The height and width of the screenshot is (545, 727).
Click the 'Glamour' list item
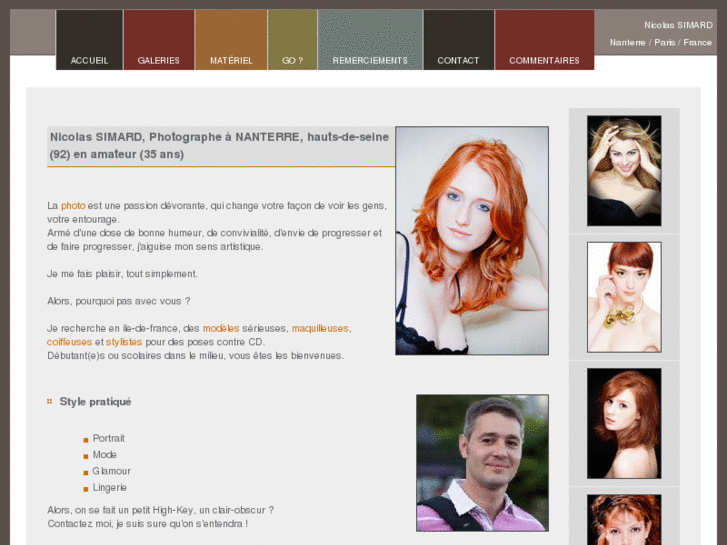111,471
